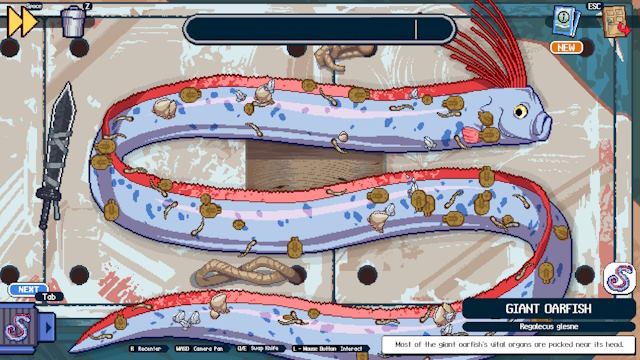Click the round oarfish portrait icon

pyautogui.click(x=620, y=278)
